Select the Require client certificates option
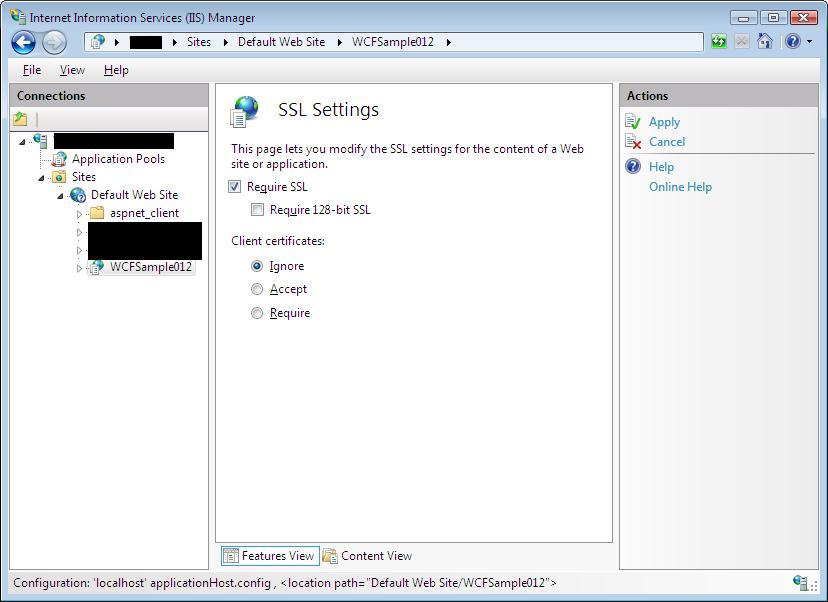This screenshot has width=828, height=602. point(257,313)
